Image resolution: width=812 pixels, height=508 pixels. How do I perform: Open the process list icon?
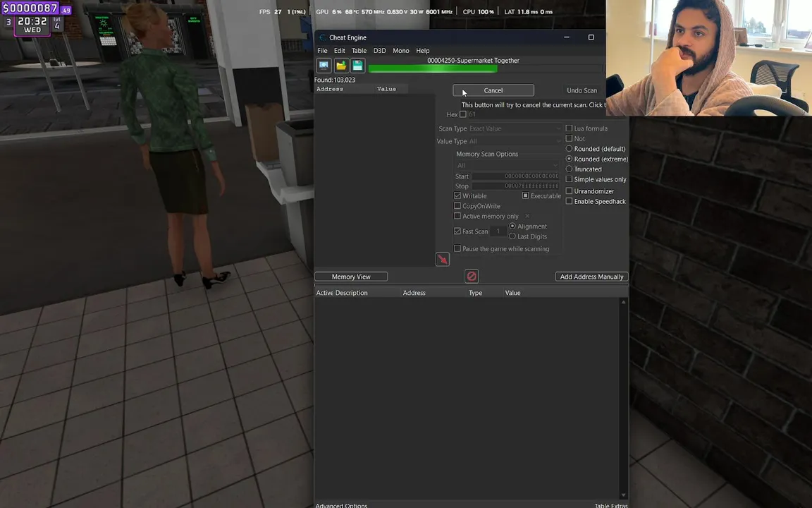(324, 66)
